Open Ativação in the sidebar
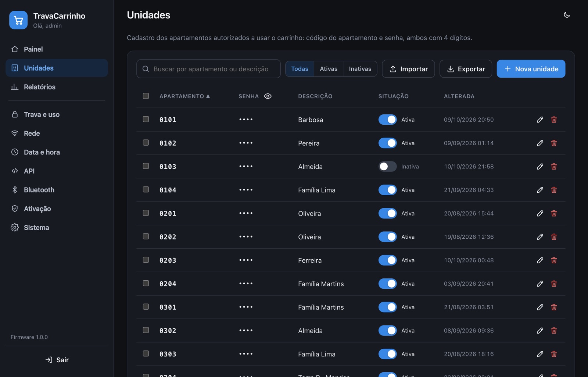The image size is (588, 377). coord(57,209)
